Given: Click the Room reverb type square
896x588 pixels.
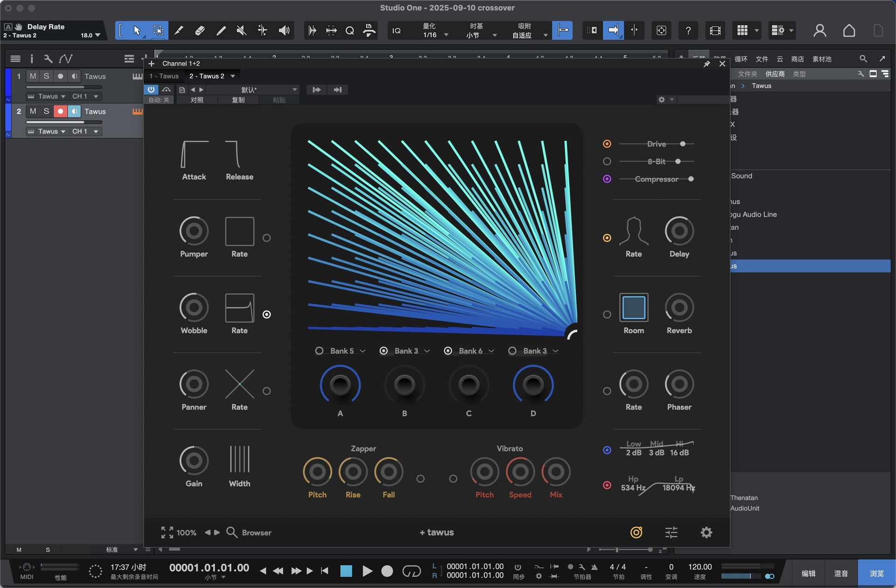Looking at the screenshot, I should tap(634, 307).
